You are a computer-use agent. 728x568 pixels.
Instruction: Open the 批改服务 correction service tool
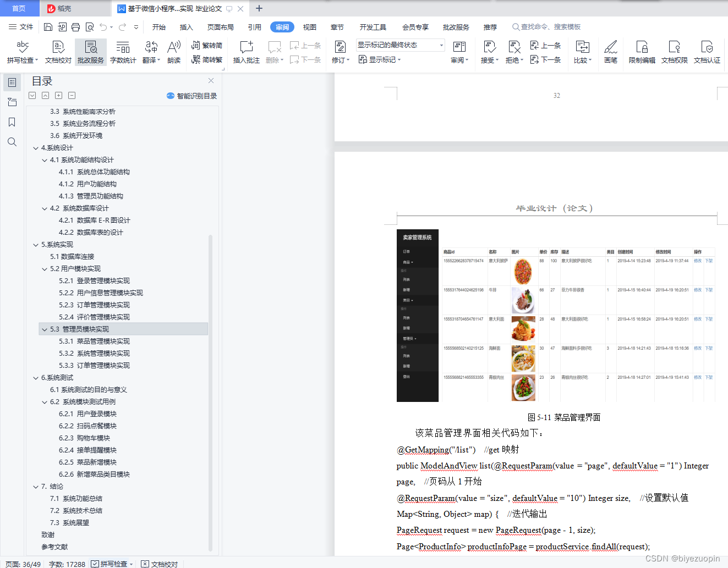[x=91, y=52]
